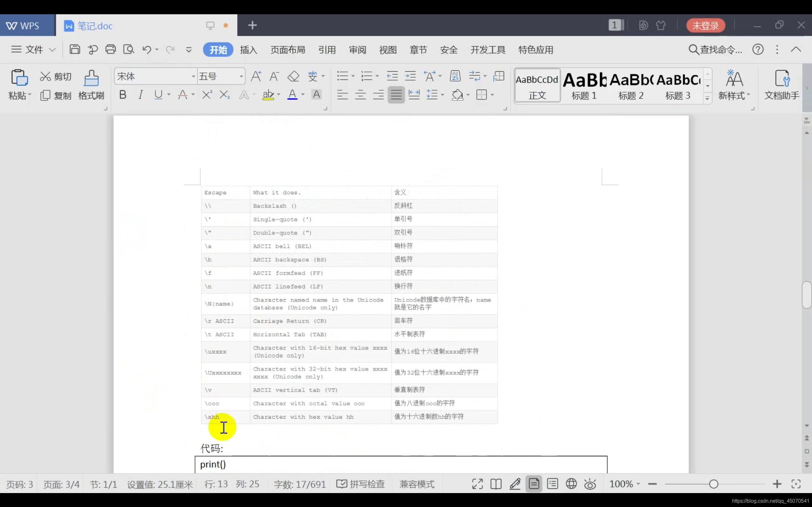812x507 pixels.
Task: Click the web layout globe icon
Action: 571,484
